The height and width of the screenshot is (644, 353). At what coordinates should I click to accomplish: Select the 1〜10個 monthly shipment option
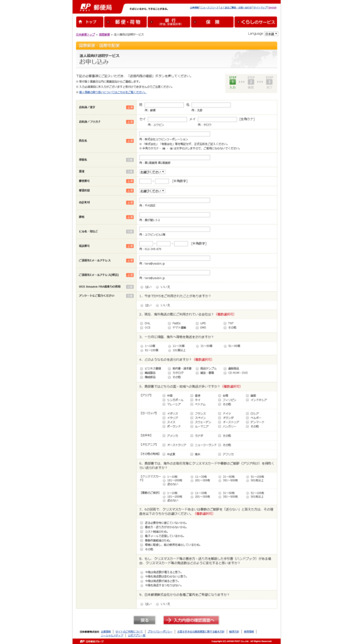(142, 346)
